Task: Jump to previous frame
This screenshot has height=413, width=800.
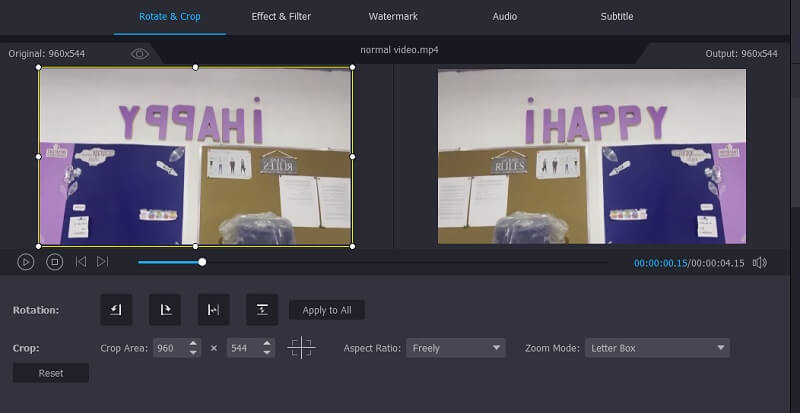Action: pos(81,262)
